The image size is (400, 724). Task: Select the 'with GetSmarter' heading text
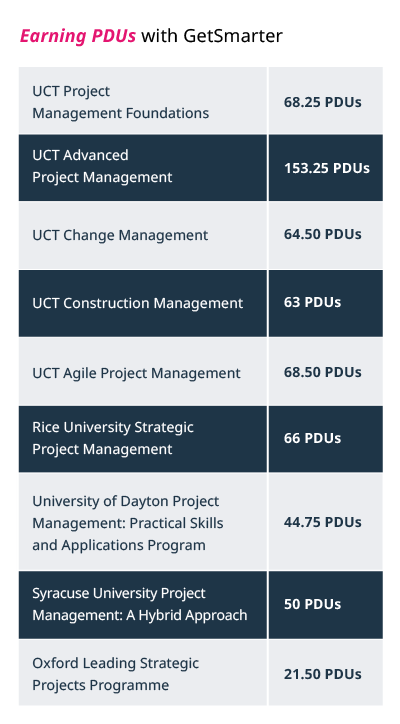212,36
